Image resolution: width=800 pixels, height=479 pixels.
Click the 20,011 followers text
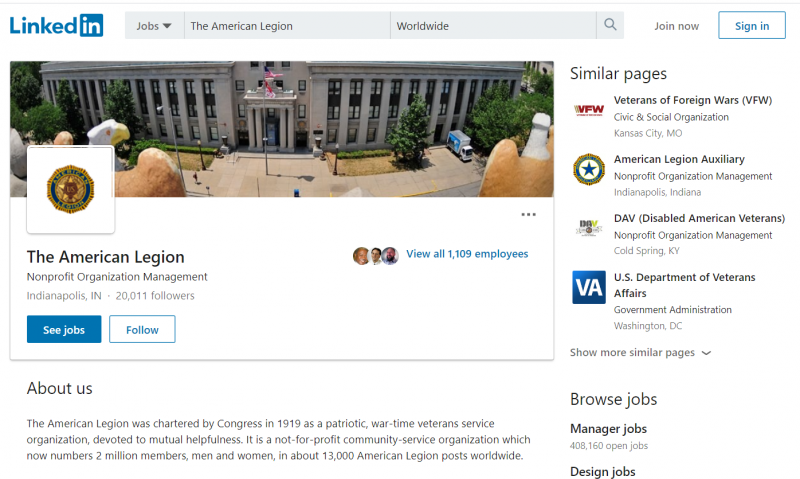click(155, 296)
